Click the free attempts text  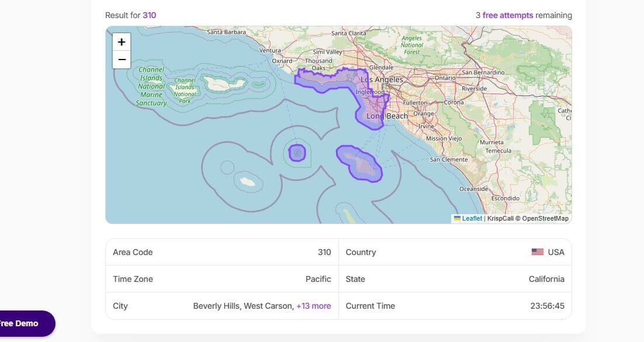507,15
